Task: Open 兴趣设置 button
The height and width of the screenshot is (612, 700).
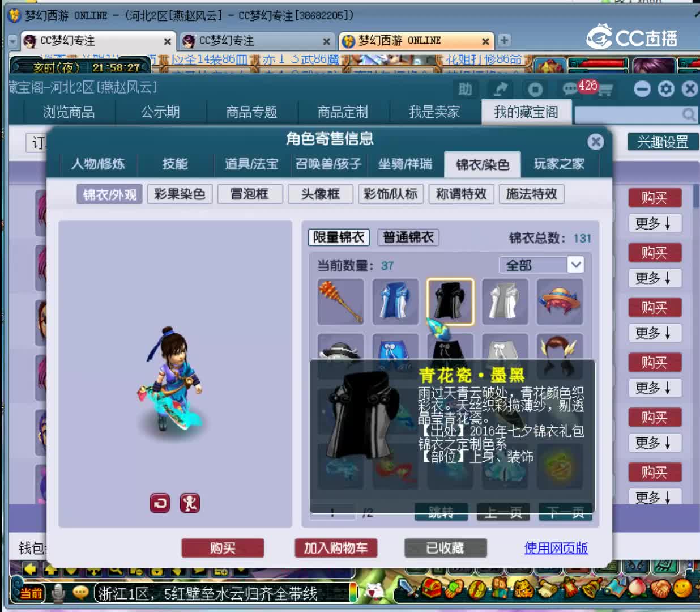Action: pos(663,142)
